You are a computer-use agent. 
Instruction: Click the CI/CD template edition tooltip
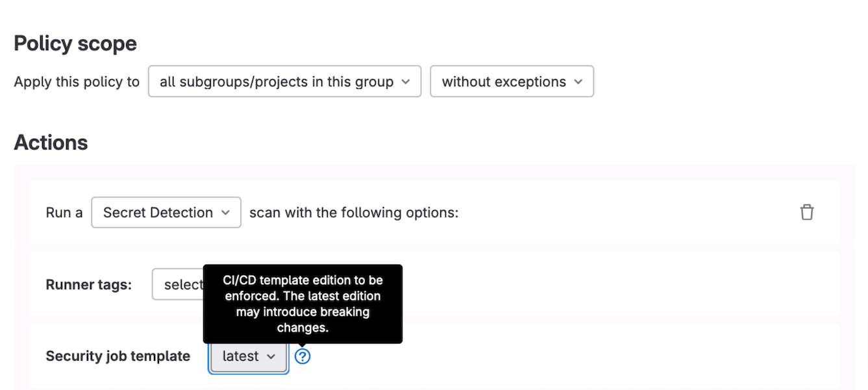[x=303, y=304]
